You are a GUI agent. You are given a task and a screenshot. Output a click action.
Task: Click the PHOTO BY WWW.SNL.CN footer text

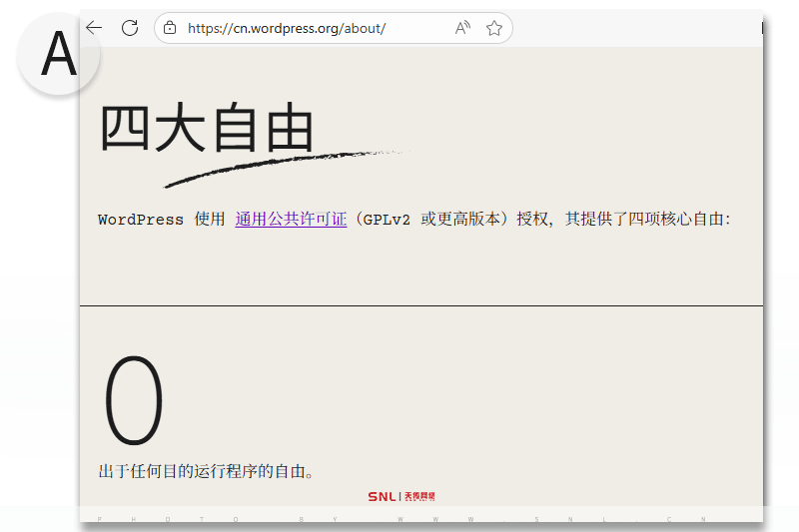pos(399,519)
